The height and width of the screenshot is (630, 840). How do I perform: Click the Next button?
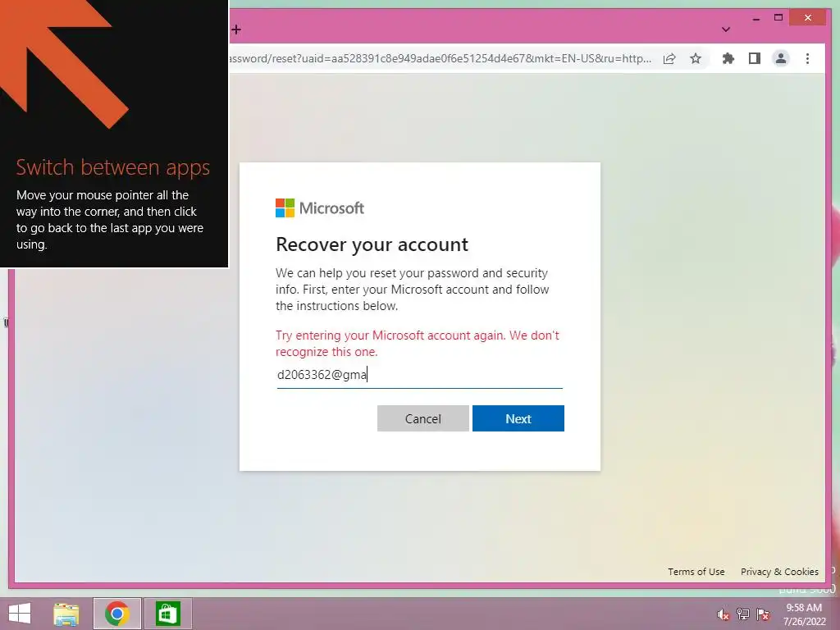click(x=518, y=418)
